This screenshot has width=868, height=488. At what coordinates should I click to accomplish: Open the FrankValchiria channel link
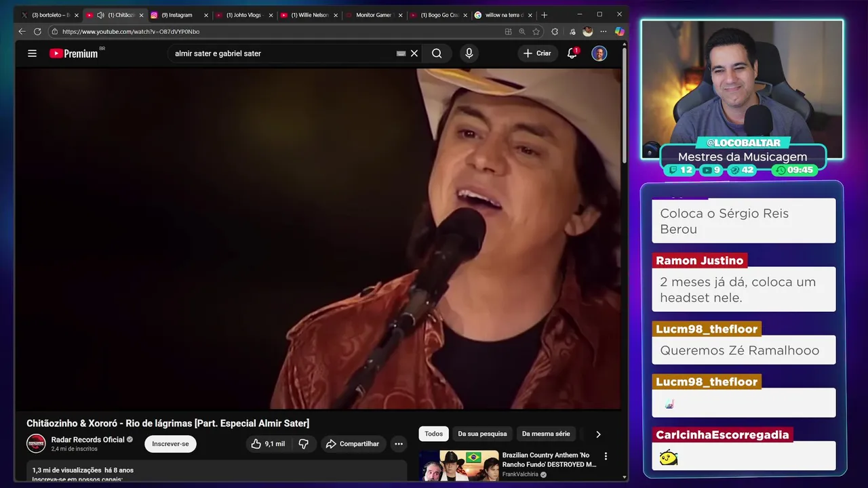(x=520, y=474)
